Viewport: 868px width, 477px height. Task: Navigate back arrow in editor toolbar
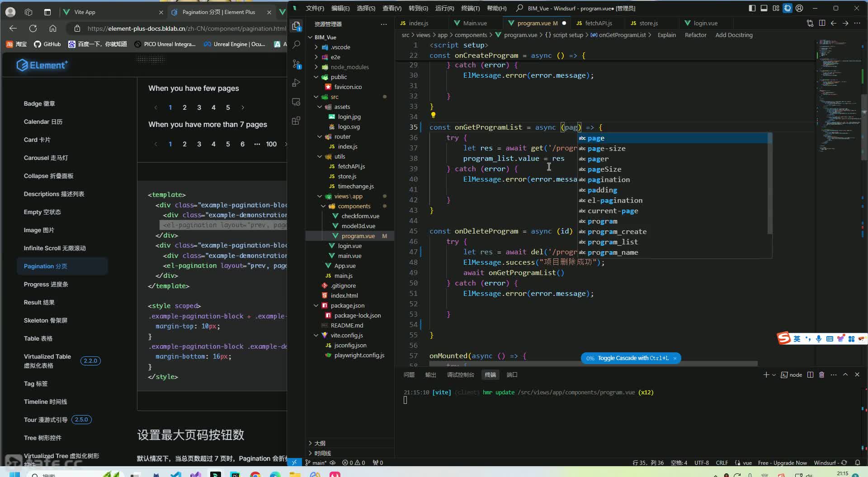834,23
